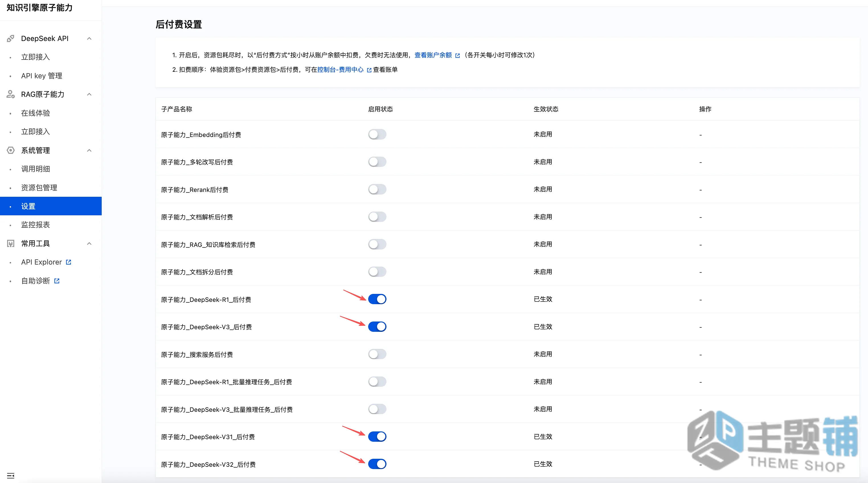Screen dimensions: 868x483
Task: Click 未启用 status in Rerank后付费 row
Action: click(x=543, y=189)
